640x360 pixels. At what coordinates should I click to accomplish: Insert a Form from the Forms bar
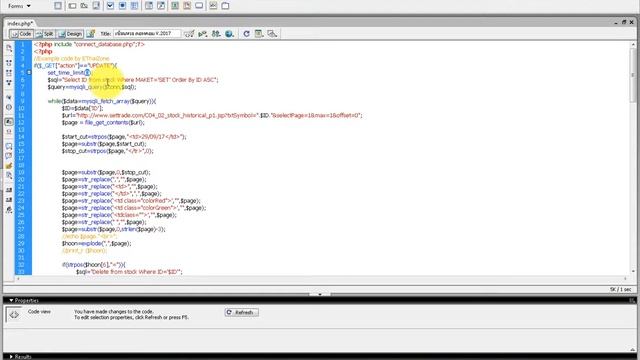(x=58, y=6)
